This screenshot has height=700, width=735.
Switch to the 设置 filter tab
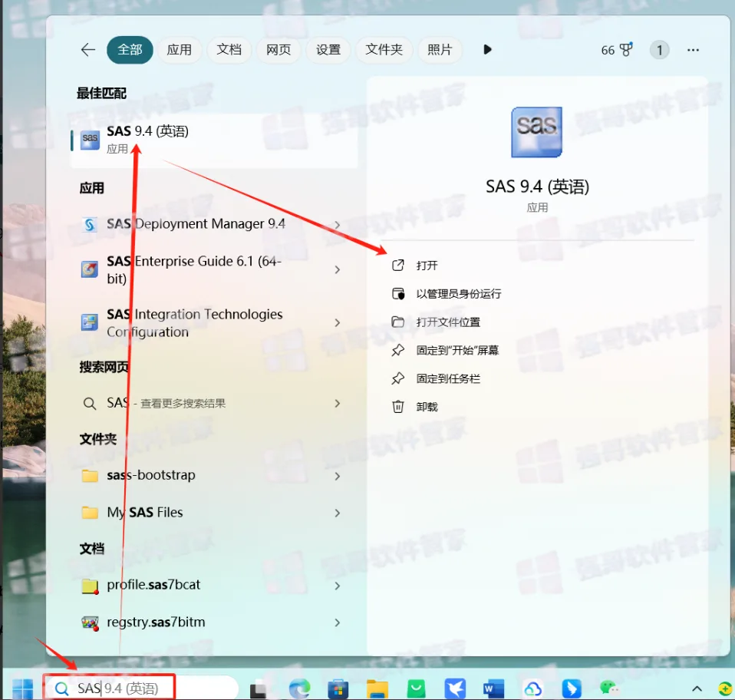coord(328,50)
